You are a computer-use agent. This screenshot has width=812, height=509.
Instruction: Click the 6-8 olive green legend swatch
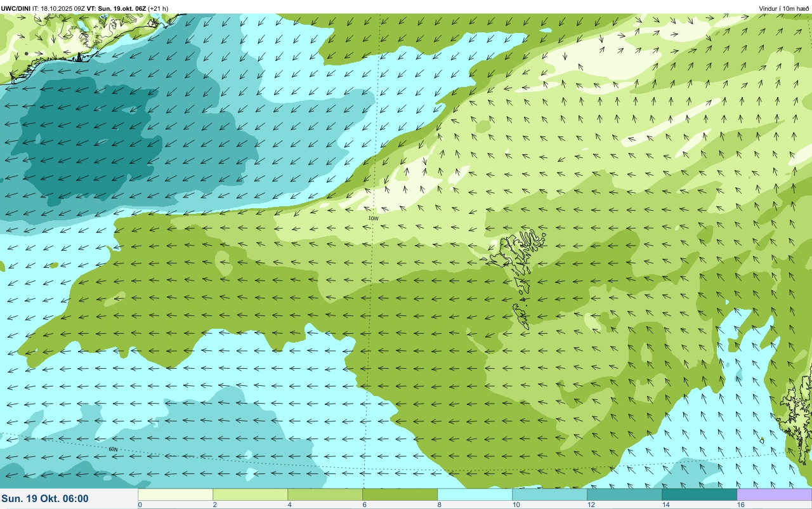pyautogui.click(x=400, y=494)
